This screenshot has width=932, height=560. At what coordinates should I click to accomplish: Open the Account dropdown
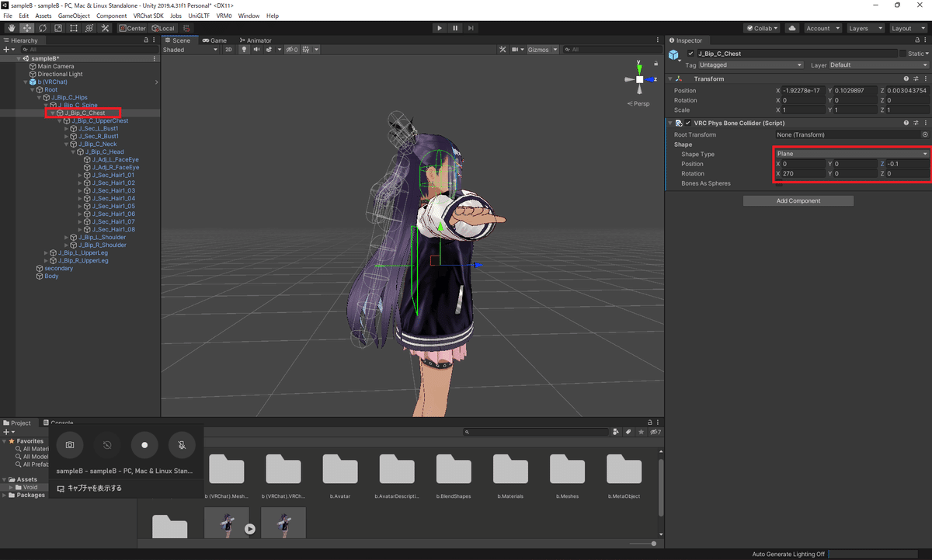point(822,28)
